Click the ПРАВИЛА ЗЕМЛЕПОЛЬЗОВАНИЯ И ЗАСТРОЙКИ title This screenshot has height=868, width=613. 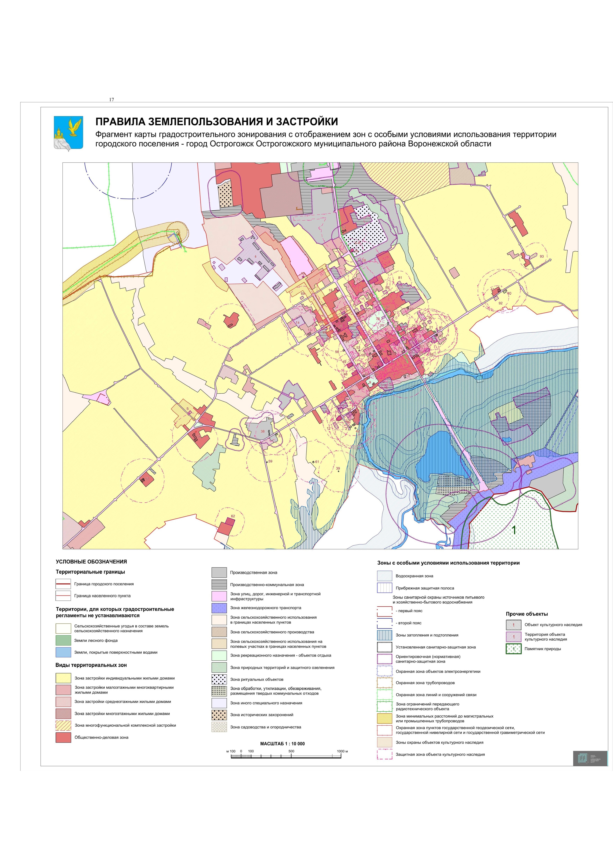click(217, 122)
